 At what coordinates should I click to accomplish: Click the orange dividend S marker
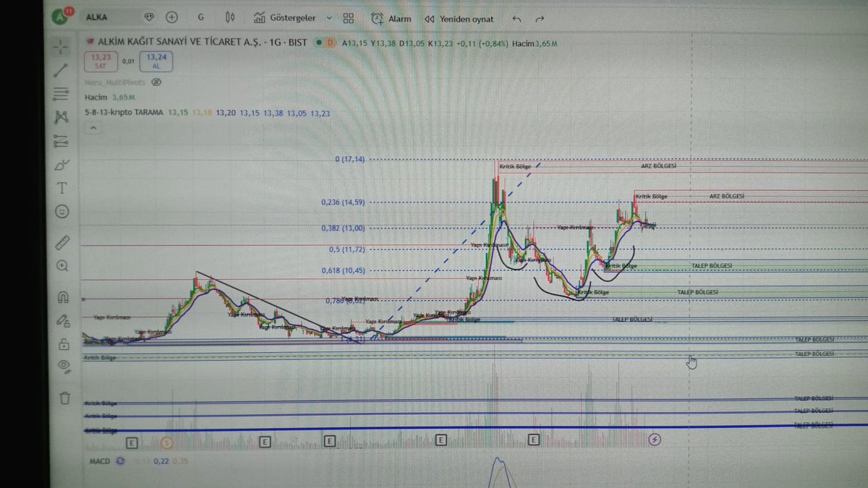(x=168, y=442)
